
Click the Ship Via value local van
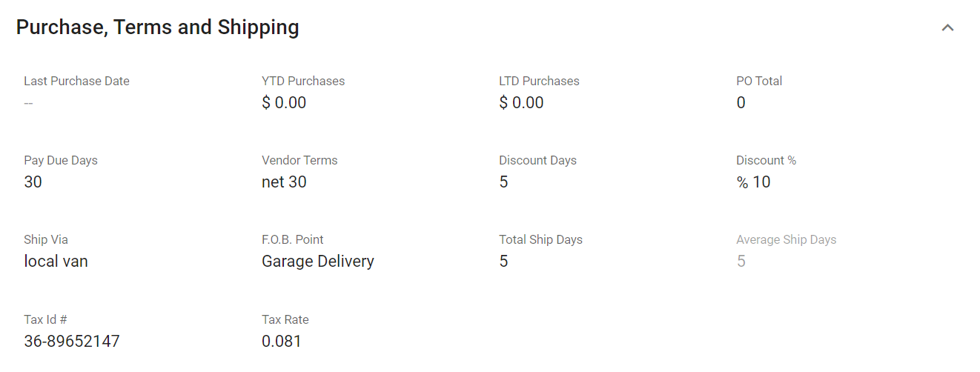pyautogui.click(x=56, y=262)
